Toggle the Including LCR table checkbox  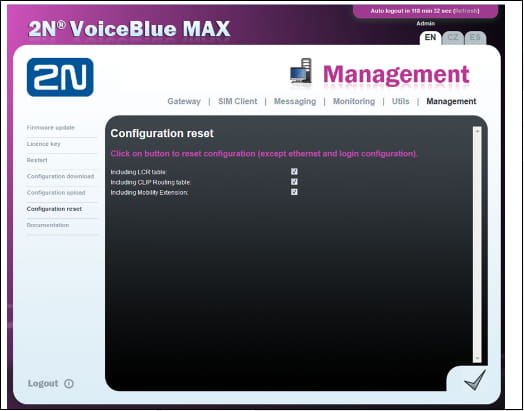(294, 171)
